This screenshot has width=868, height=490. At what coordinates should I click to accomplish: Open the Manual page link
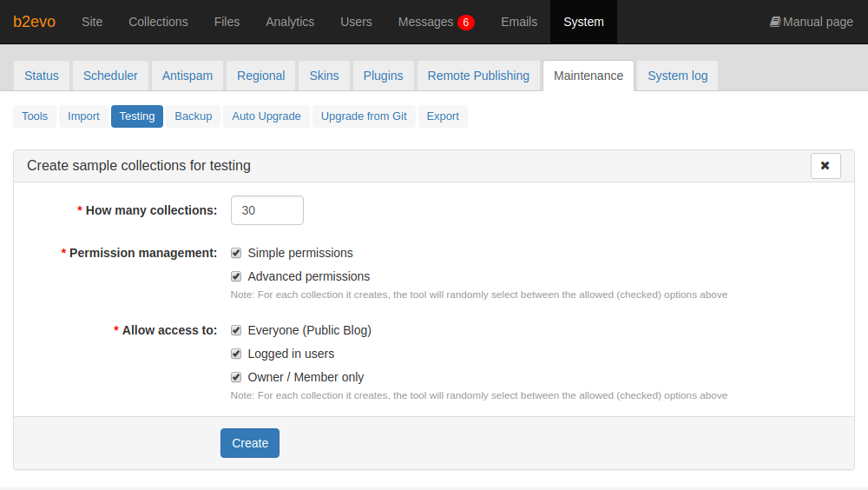pyautogui.click(x=812, y=22)
